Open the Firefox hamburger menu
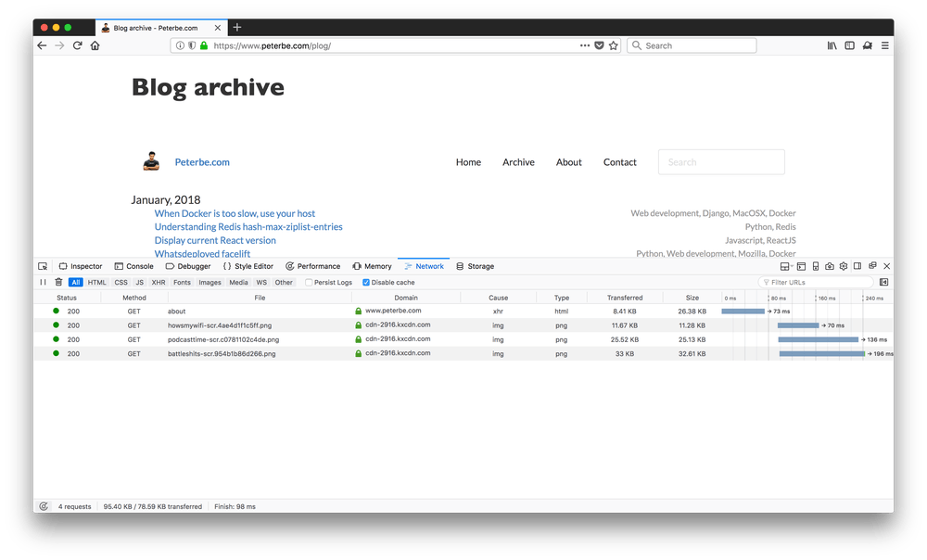This screenshot has height=560, width=927. [884, 45]
